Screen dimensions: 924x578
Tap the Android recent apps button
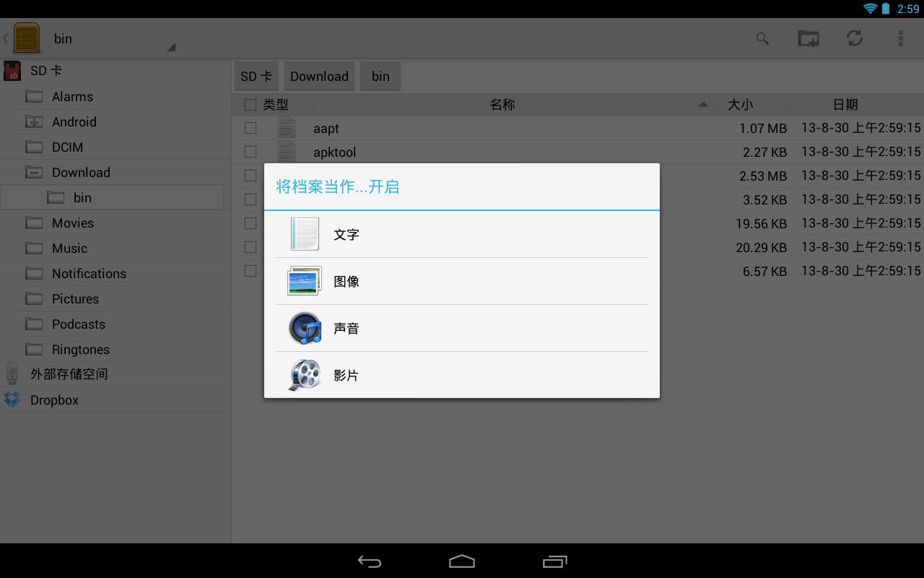554,561
